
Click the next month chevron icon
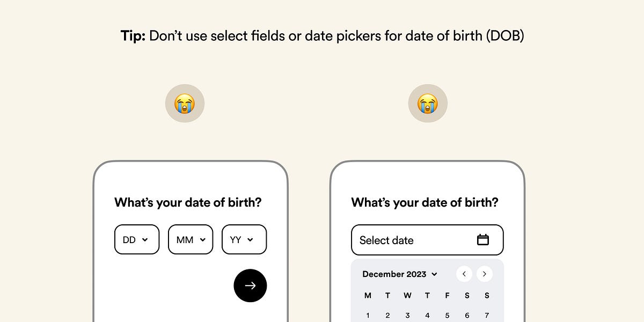pyautogui.click(x=484, y=274)
